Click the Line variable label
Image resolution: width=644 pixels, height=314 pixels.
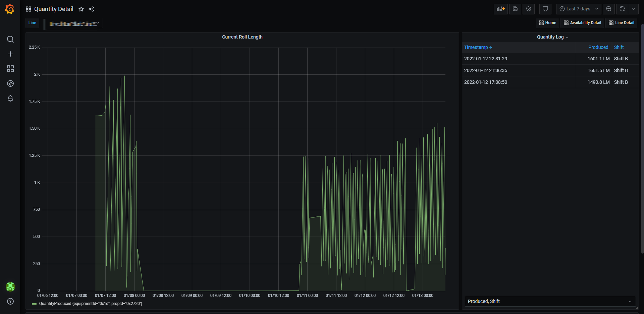coord(32,23)
